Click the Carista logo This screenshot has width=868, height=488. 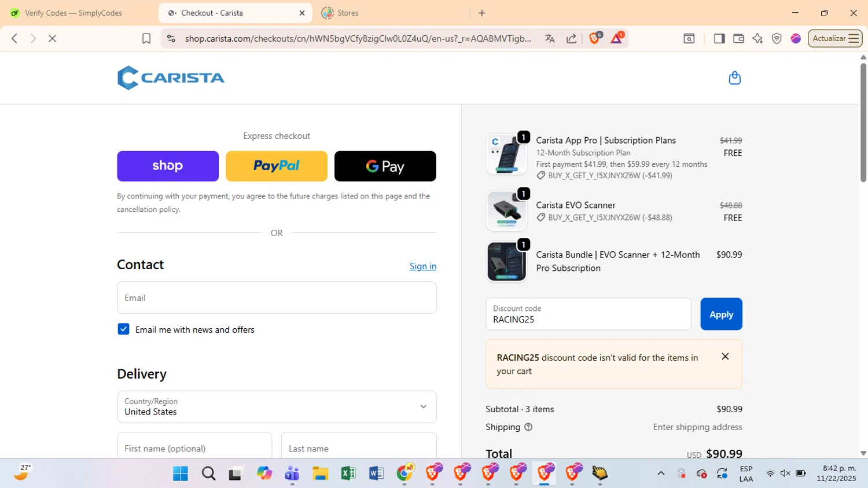[x=171, y=78]
